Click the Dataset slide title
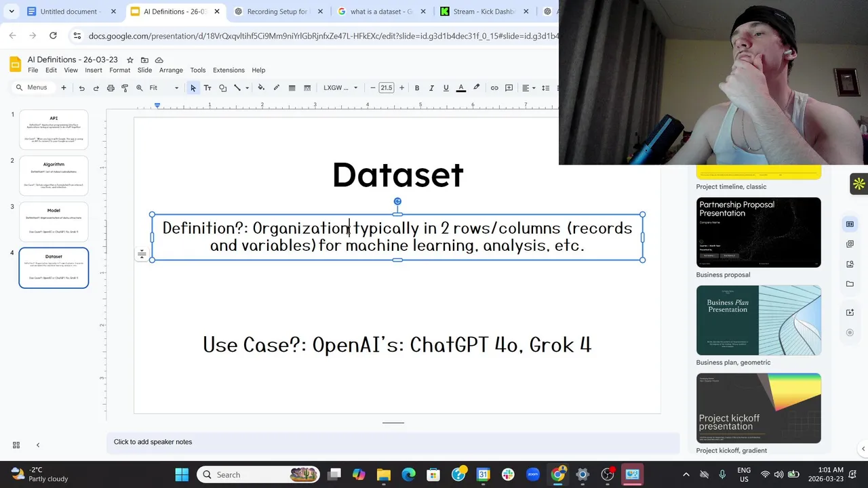Viewport: 868px width, 488px height. [x=398, y=175]
